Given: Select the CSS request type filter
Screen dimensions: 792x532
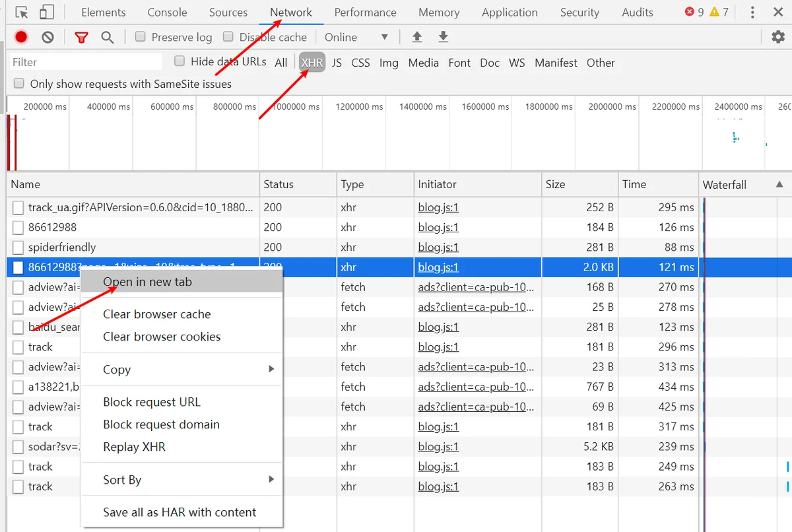Looking at the screenshot, I should point(360,63).
